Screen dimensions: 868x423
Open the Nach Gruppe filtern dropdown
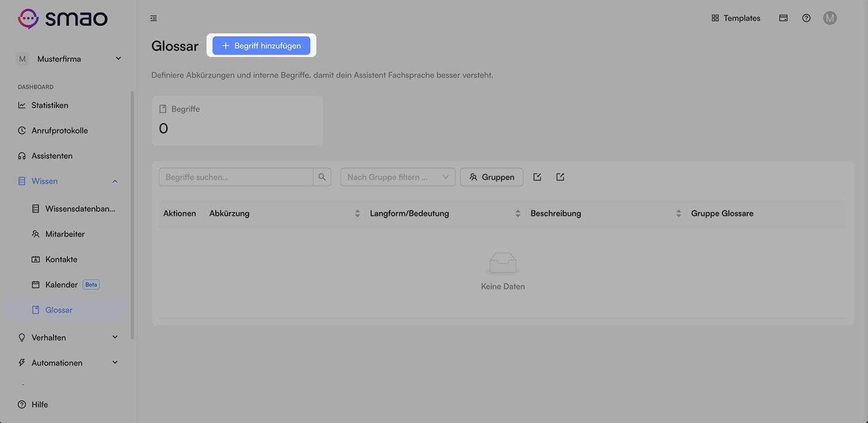tap(398, 177)
